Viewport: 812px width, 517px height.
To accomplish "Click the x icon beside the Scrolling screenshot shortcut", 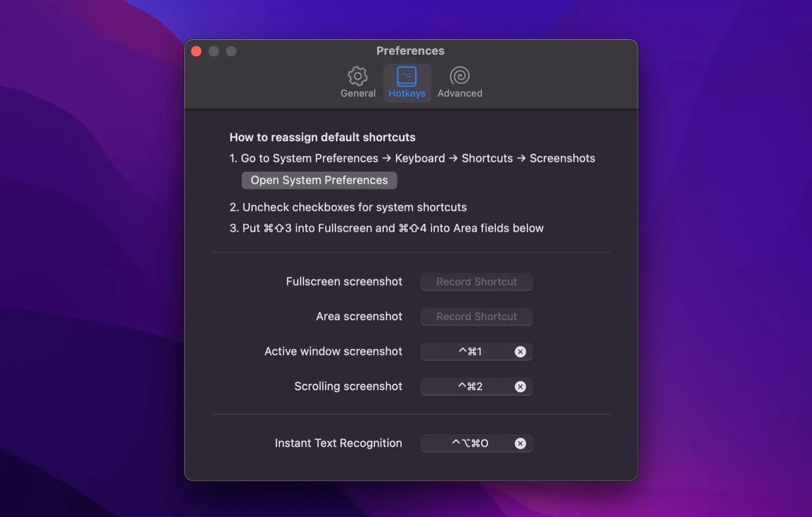I will (520, 387).
